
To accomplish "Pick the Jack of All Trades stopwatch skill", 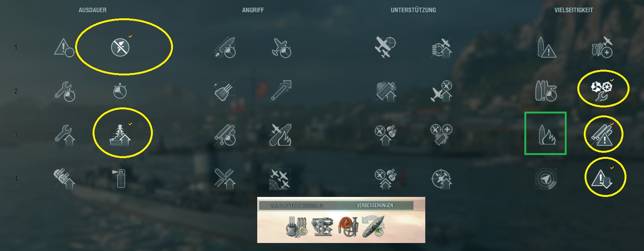I will [x=120, y=91].
